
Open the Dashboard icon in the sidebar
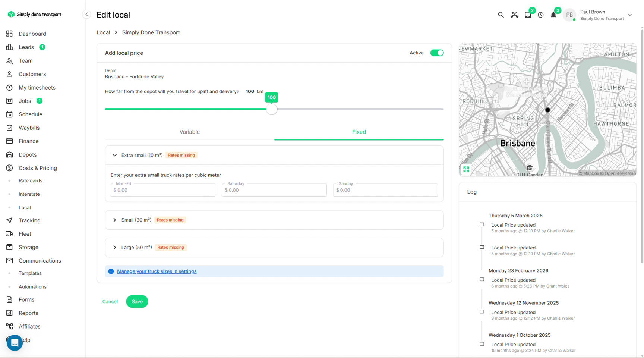[x=10, y=34]
